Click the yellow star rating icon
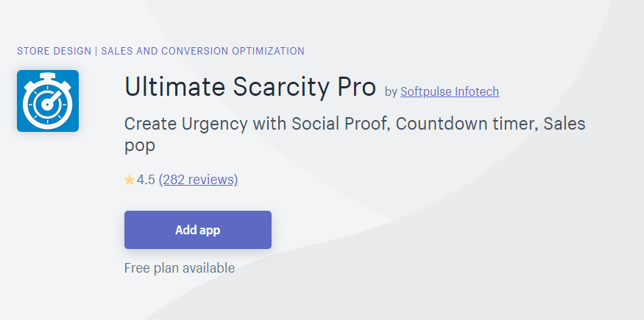Image resolution: width=644 pixels, height=322 pixels. point(130,180)
